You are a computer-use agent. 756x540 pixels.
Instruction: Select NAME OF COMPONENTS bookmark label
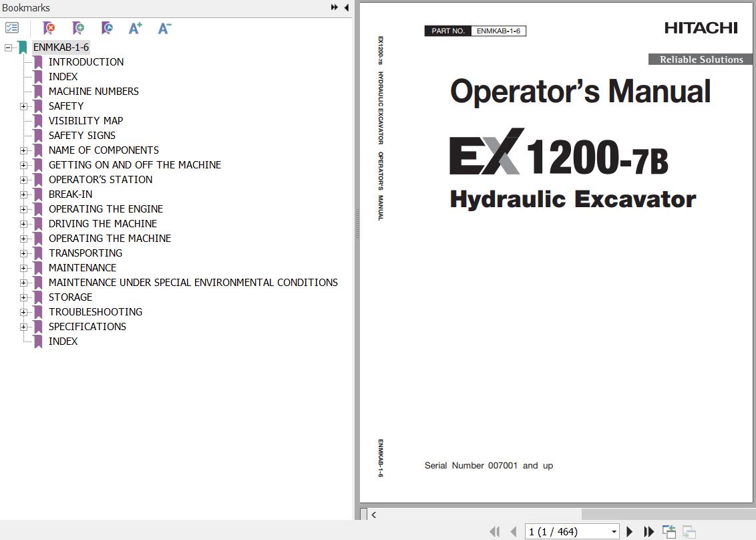click(104, 150)
